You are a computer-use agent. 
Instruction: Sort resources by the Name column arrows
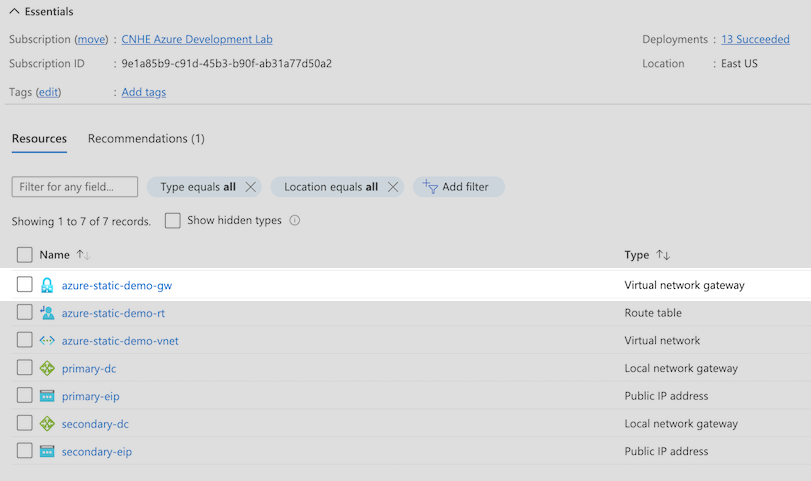pyautogui.click(x=83, y=254)
